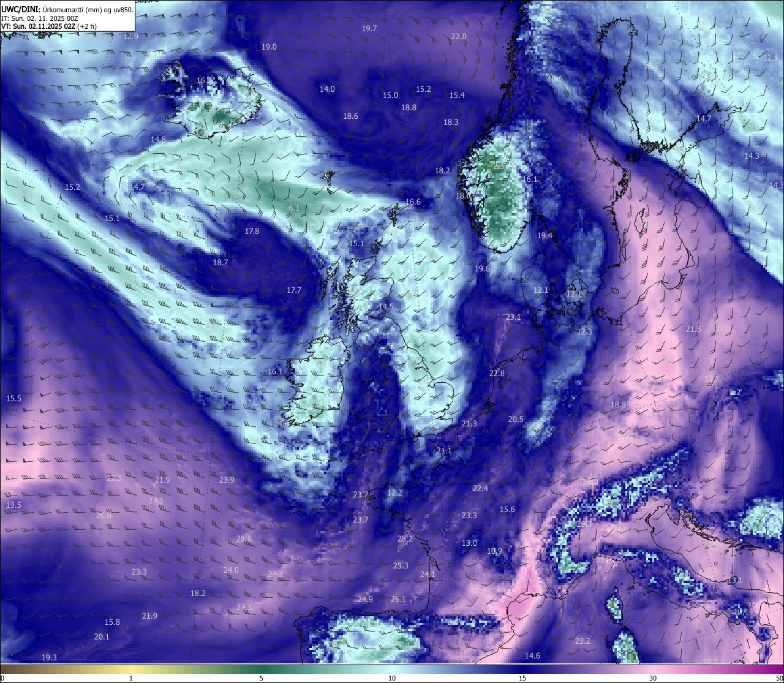
Task: Click the map value 19.3
Action: point(49,658)
